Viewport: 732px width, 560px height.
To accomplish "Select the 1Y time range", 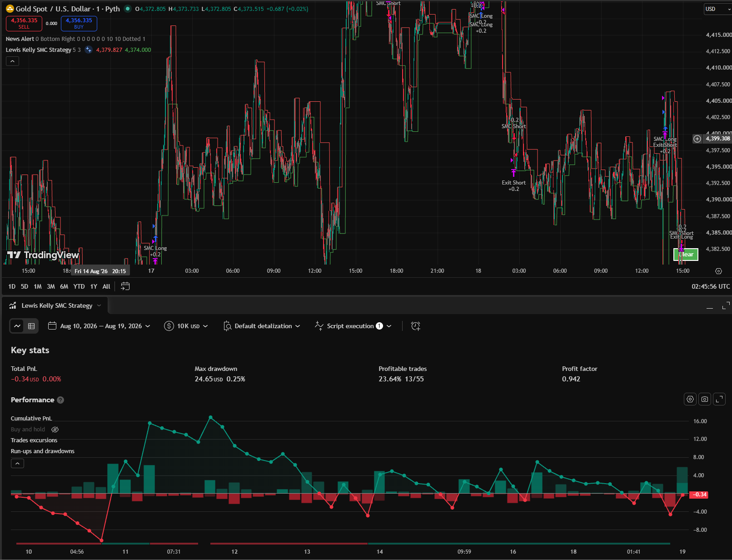I will pos(94,286).
